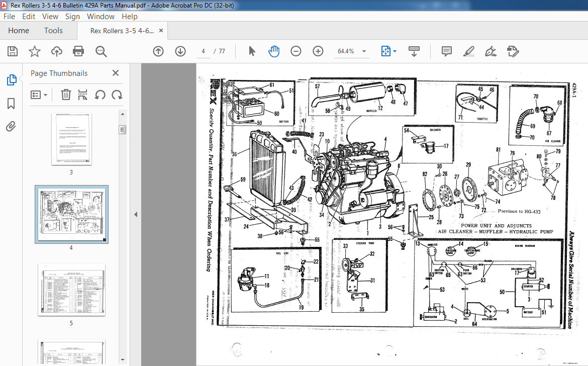Click the zoom percentage 64.4% field
The width and height of the screenshot is (588, 366).
pyautogui.click(x=346, y=51)
